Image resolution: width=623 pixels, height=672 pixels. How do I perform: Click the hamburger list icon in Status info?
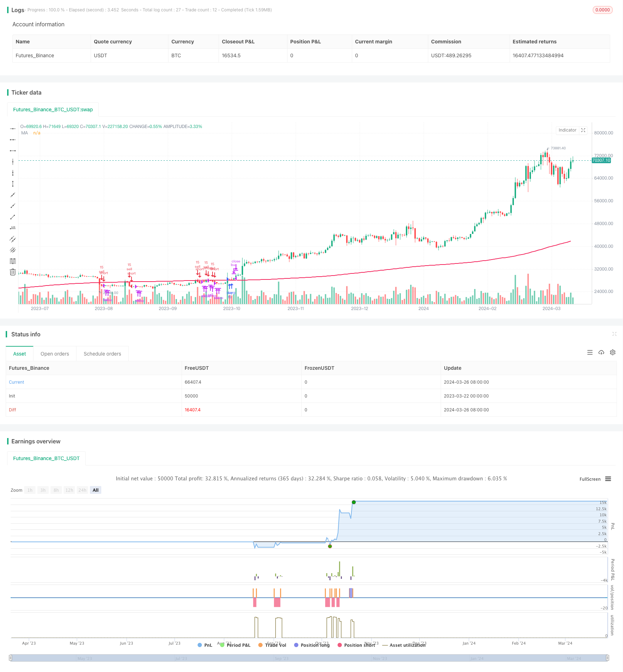point(590,352)
